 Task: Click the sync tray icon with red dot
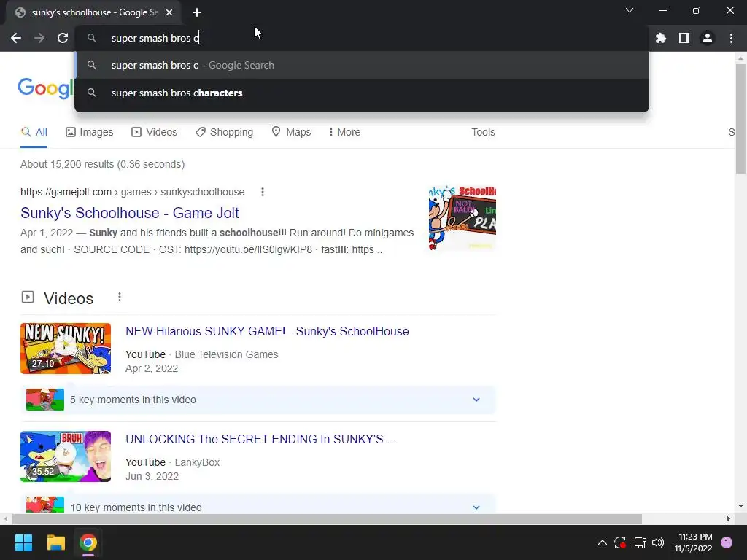pos(620,542)
